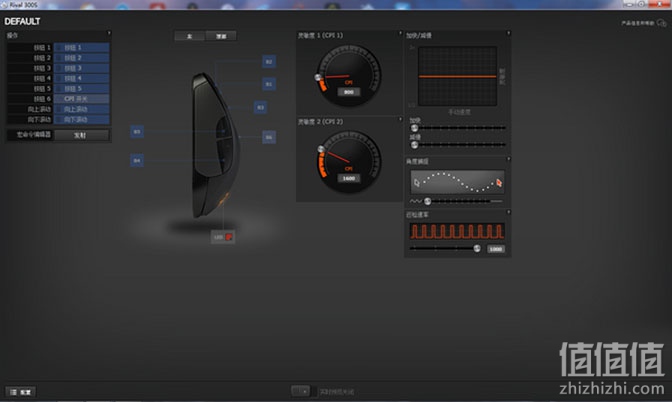Click the B3 callout on the mouse diagram
This screenshot has width=672, height=402.
260,107
